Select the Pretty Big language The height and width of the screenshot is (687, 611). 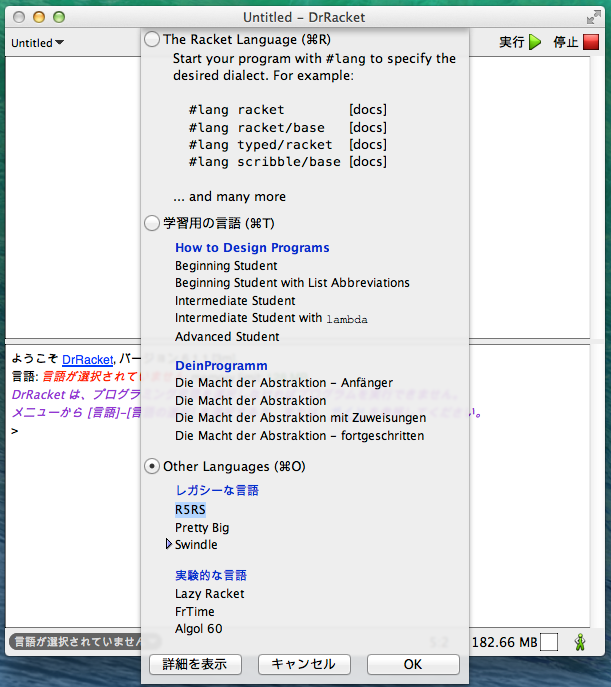(x=202, y=528)
